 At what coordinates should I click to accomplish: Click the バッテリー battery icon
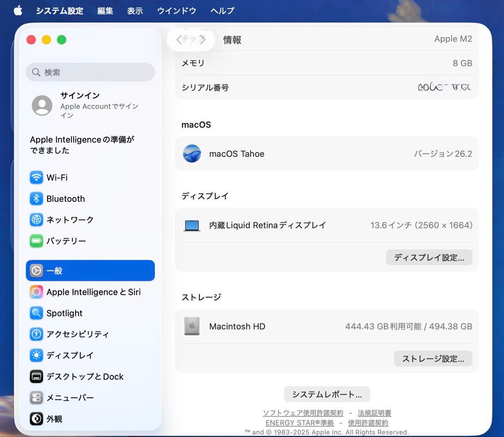coord(36,241)
